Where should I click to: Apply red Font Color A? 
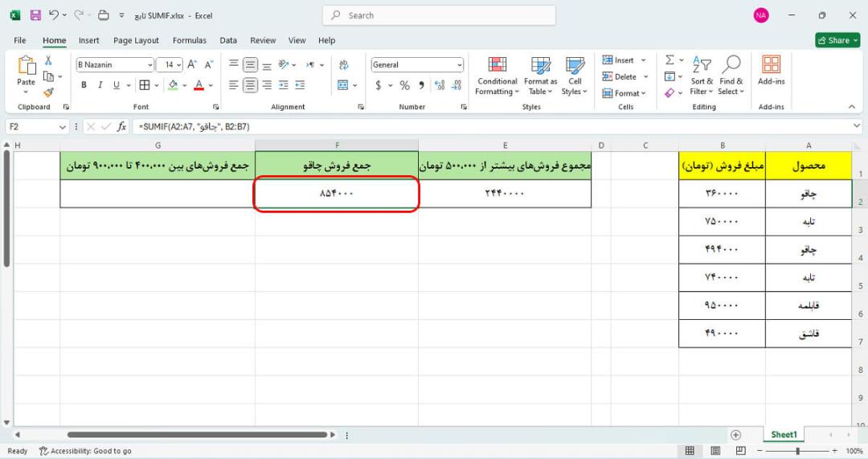pos(199,84)
